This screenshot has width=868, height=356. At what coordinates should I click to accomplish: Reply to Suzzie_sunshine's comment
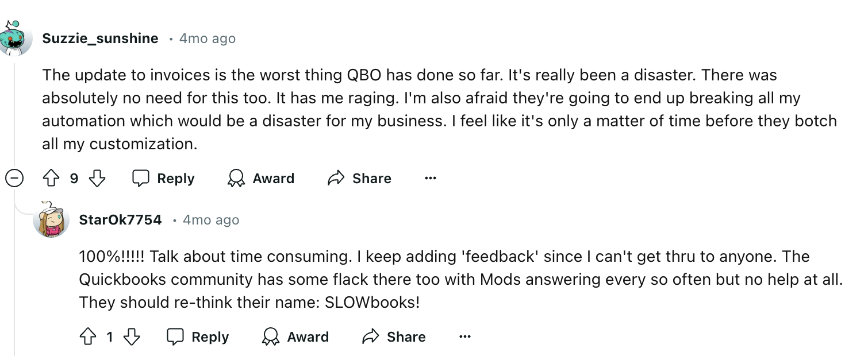[x=164, y=179]
